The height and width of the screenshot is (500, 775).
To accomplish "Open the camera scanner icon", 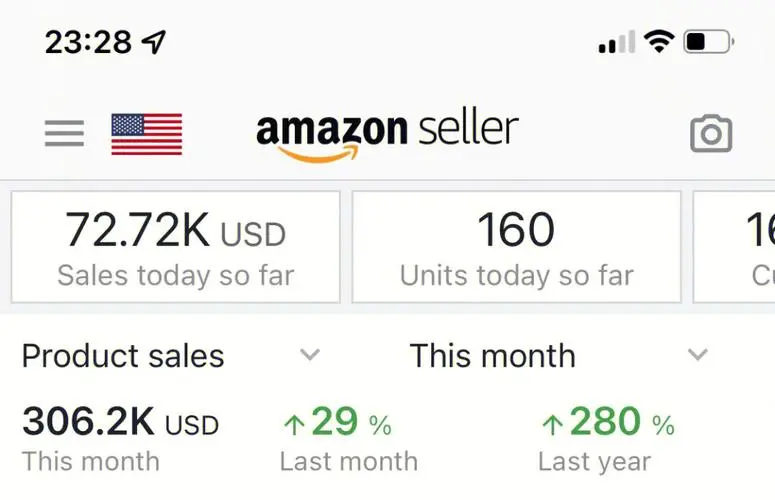I will pyautogui.click(x=711, y=134).
